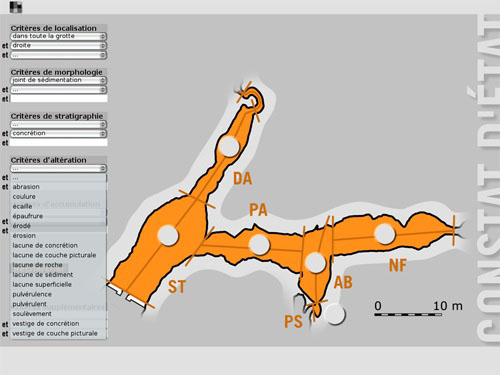Viewport: 500px width, 375px height.
Task: Choose the '...' blank option in altération list
Action: (59, 178)
